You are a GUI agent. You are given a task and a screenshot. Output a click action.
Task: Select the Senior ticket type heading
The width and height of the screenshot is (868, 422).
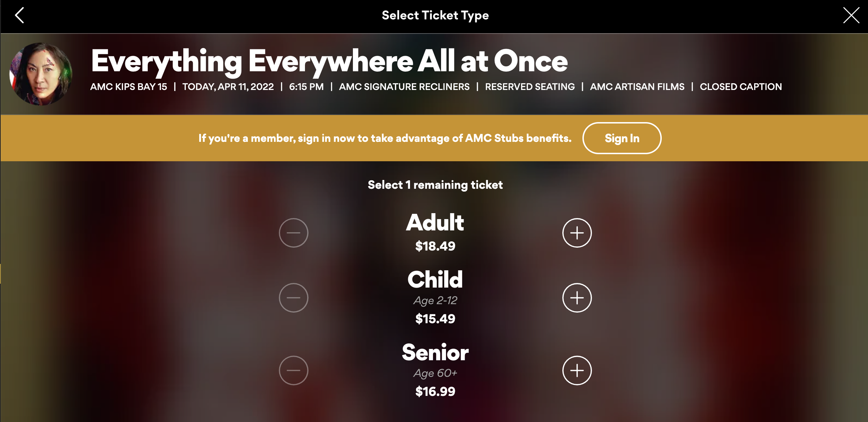point(435,352)
